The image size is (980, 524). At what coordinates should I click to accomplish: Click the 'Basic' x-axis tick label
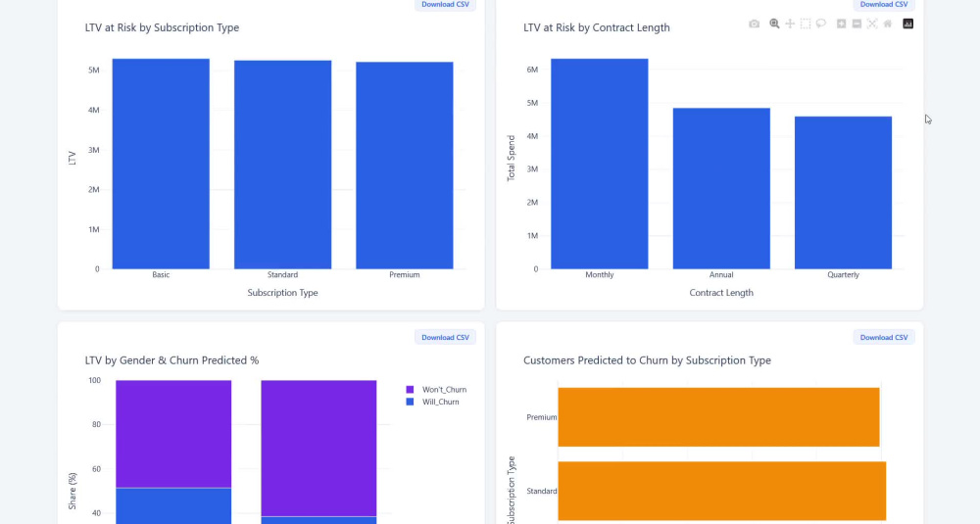[x=161, y=275]
